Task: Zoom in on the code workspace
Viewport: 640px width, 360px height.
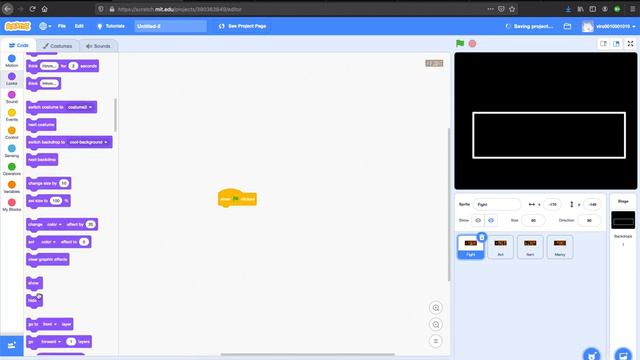Action: pyautogui.click(x=436, y=308)
